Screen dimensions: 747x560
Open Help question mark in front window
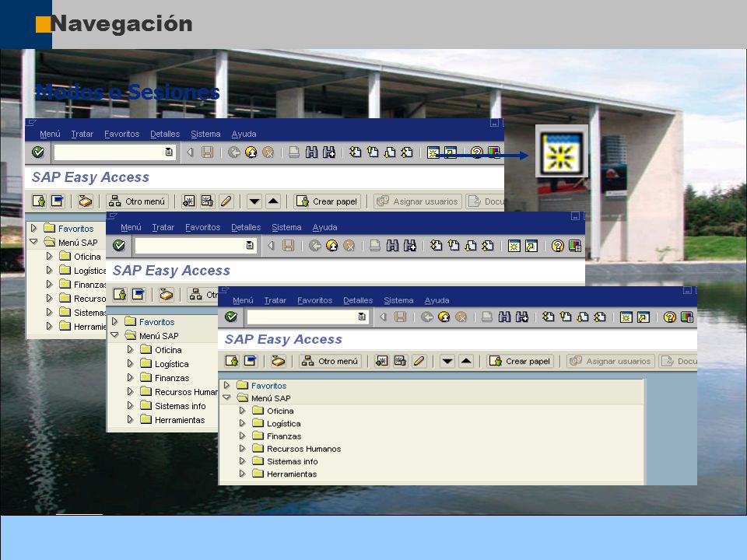point(669,317)
